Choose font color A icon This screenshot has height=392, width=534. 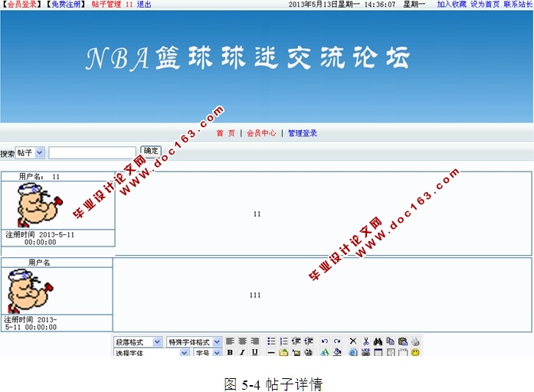click(325, 352)
